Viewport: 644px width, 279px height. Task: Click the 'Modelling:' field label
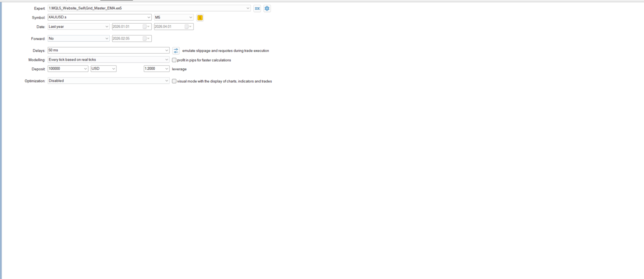[37, 60]
